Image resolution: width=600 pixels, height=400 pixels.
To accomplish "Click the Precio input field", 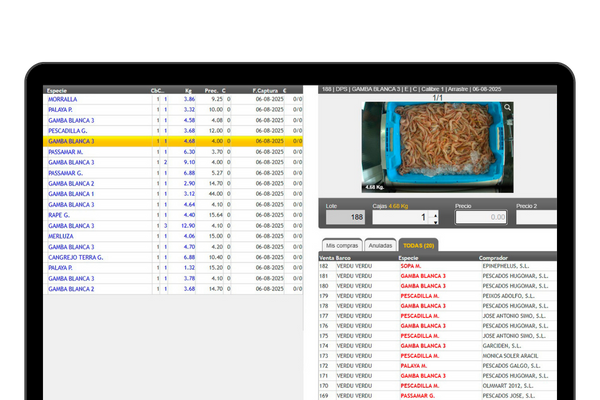I will click(480, 217).
